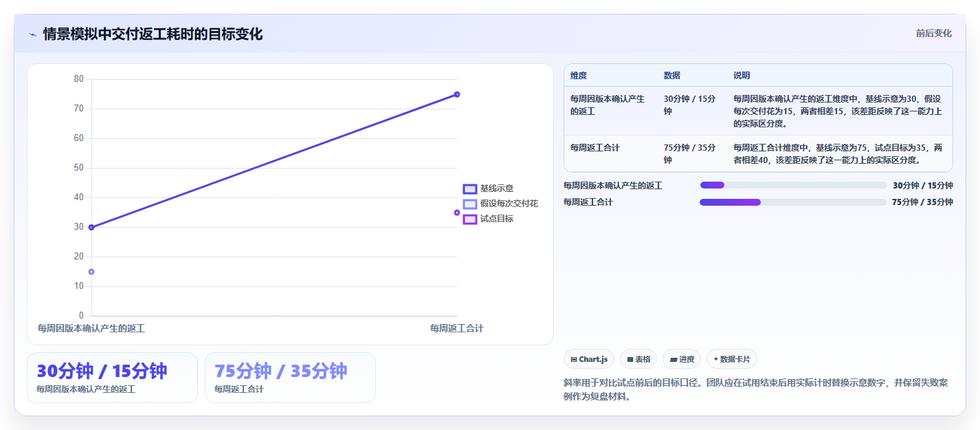Click the progress label 每周返工合计

point(588,202)
